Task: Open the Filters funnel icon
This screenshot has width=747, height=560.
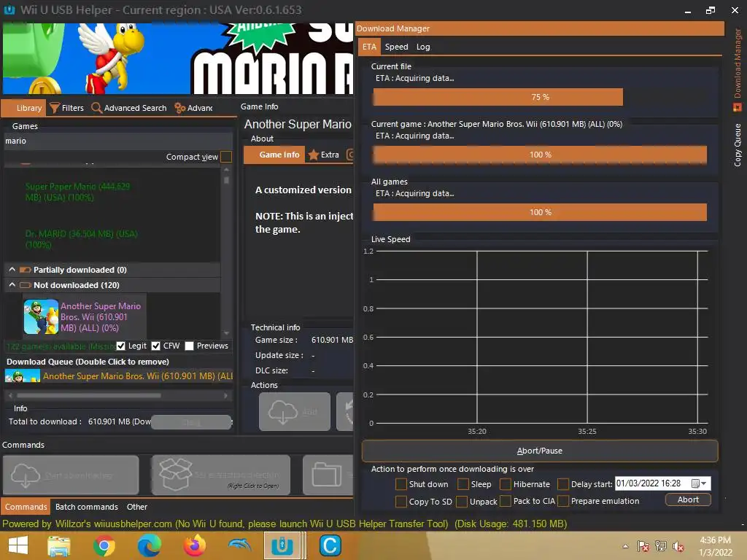Action: point(55,108)
